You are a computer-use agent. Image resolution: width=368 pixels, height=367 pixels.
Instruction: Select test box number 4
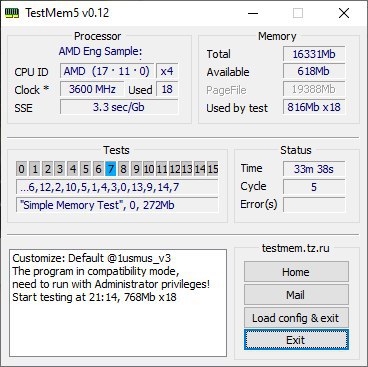73,169
